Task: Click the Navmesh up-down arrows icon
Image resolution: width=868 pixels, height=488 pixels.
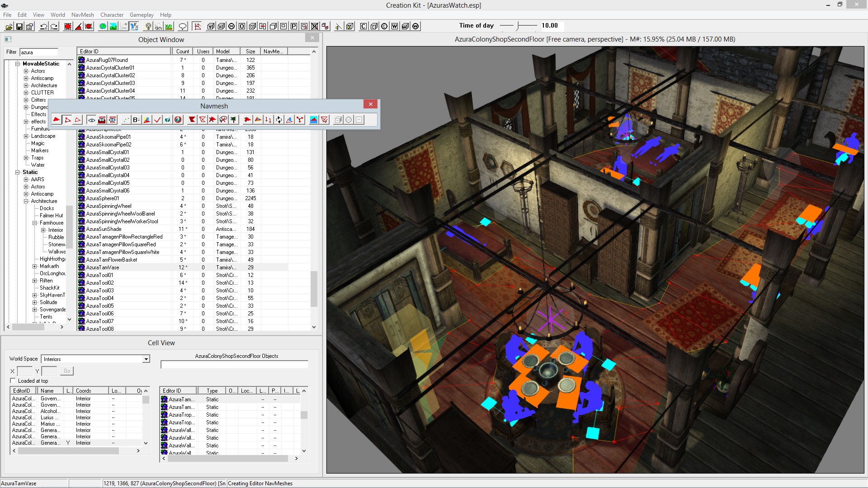Action: pos(268,120)
